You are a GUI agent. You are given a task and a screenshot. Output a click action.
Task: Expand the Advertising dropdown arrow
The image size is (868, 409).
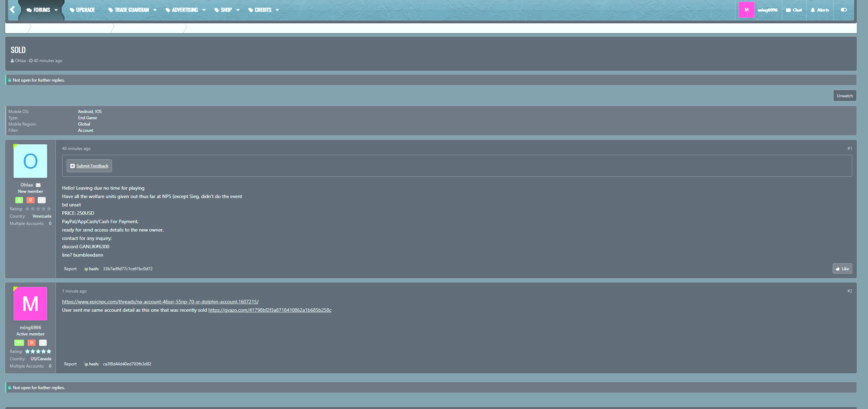click(x=204, y=10)
